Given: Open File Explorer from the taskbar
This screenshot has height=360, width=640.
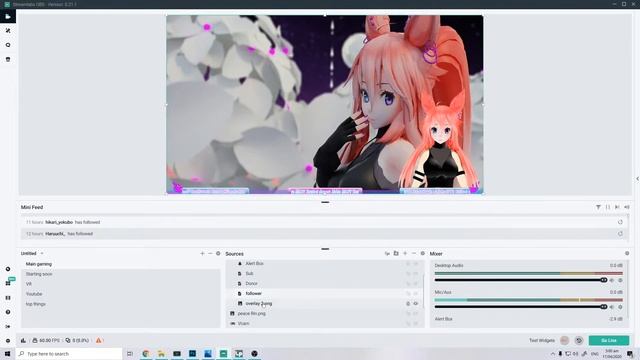Looking at the screenshot, I should pos(161,353).
